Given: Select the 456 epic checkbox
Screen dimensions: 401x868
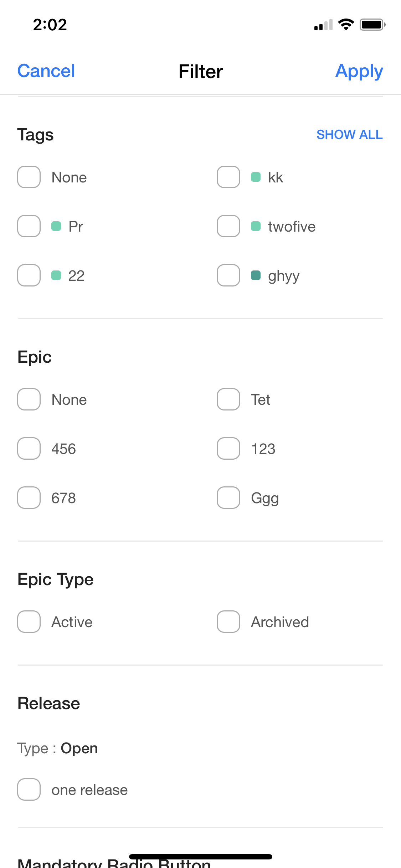Looking at the screenshot, I should click(29, 449).
